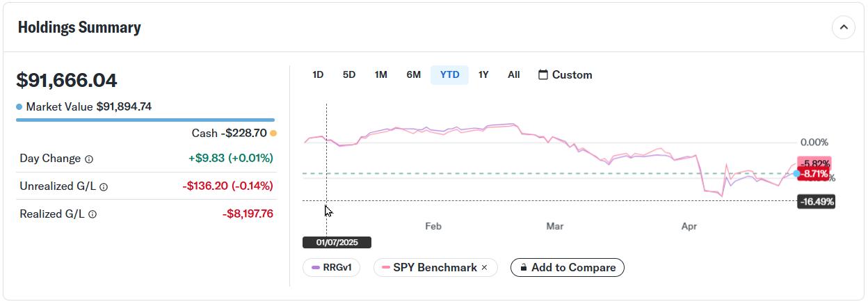Collapse the Holdings Summary panel
The image size is (868, 304).
click(x=843, y=28)
